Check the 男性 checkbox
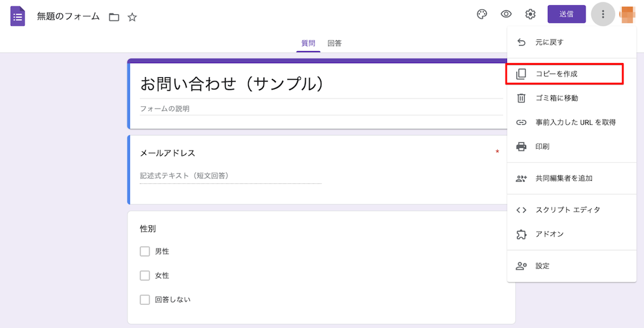 [x=144, y=251]
